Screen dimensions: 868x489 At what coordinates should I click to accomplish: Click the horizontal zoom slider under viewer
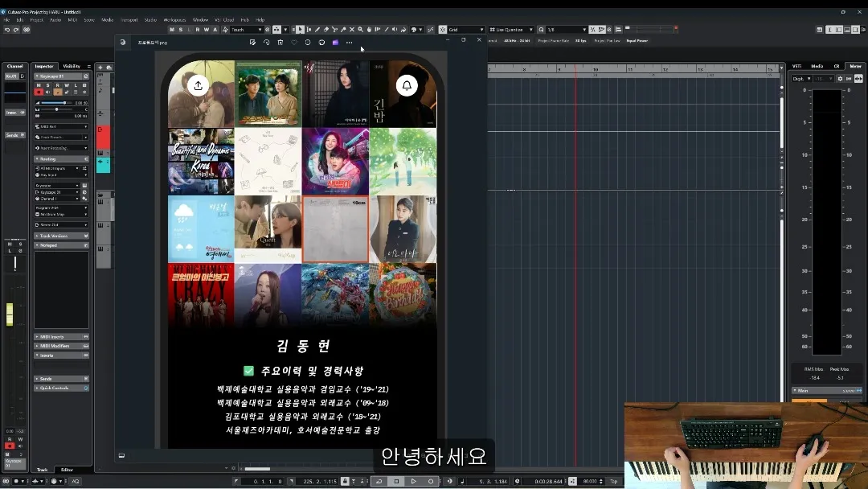tap(257, 469)
